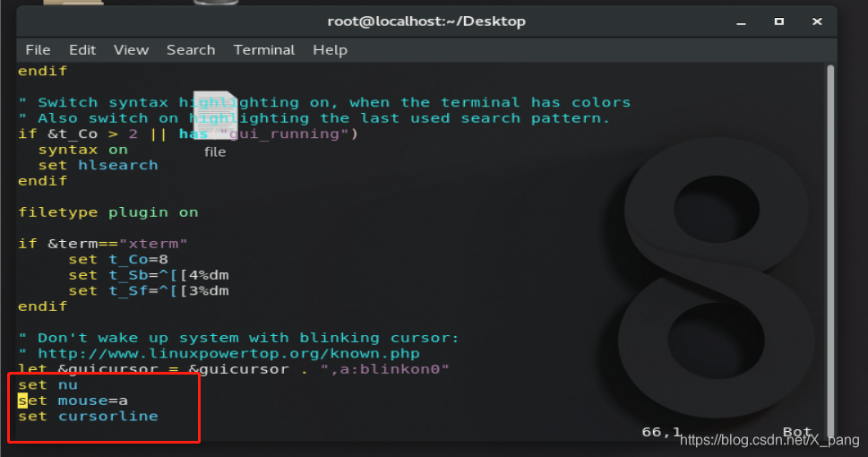Open the Terminal menu
868x457 pixels.
click(x=264, y=50)
